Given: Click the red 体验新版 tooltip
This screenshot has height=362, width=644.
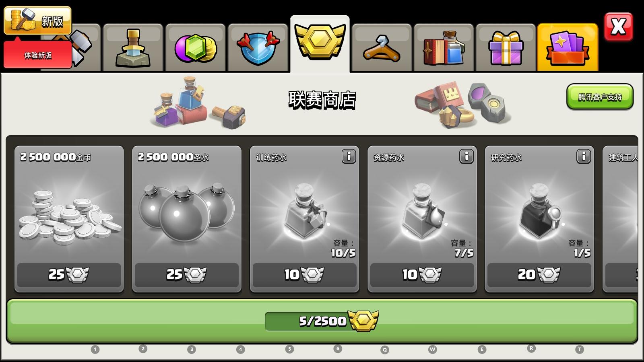Looking at the screenshot, I should tap(38, 55).
